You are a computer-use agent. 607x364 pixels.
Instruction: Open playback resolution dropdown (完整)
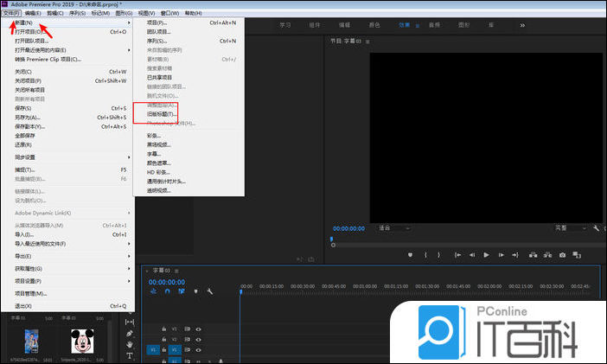tap(571, 228)
